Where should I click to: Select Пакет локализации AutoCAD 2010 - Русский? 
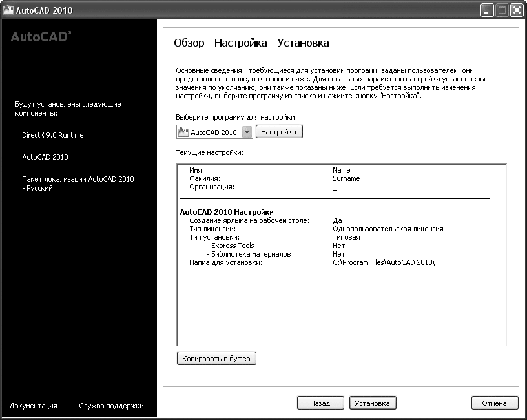77,184
